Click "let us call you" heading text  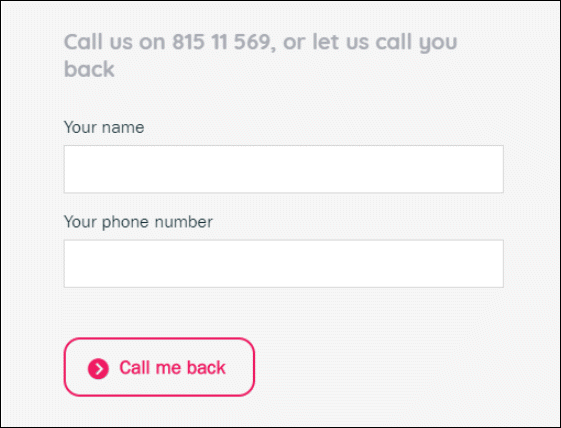385,42
